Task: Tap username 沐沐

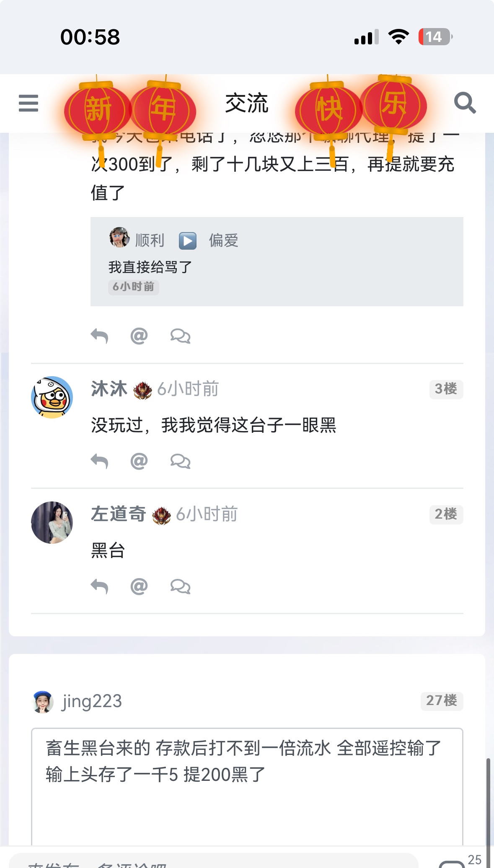Action: pos(109,389)
